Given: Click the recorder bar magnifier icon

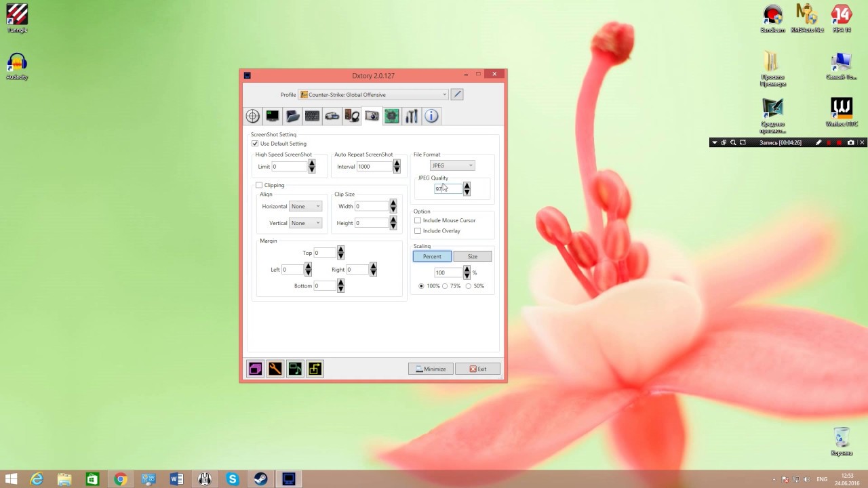Looking at the screenshot, I should click(733, 142).
